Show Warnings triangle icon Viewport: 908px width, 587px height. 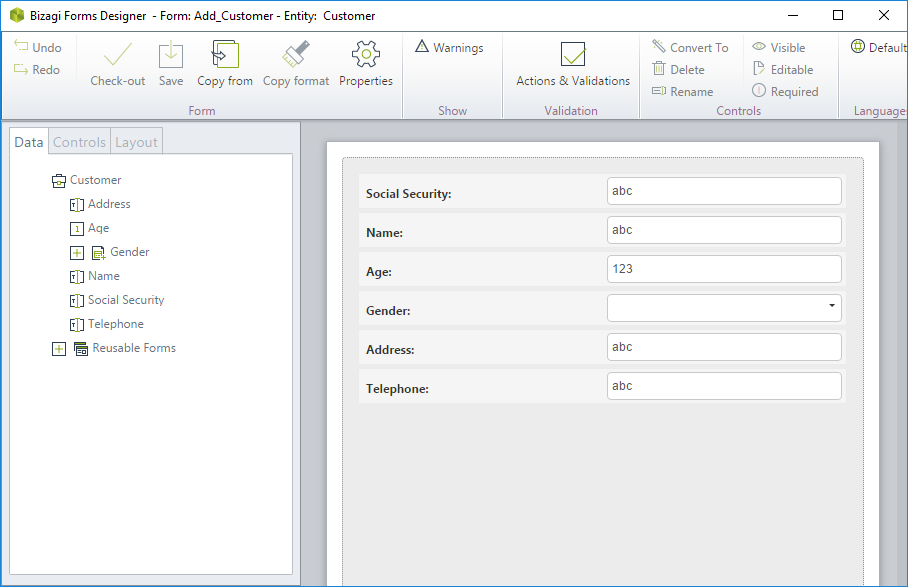tap(422, 46)
